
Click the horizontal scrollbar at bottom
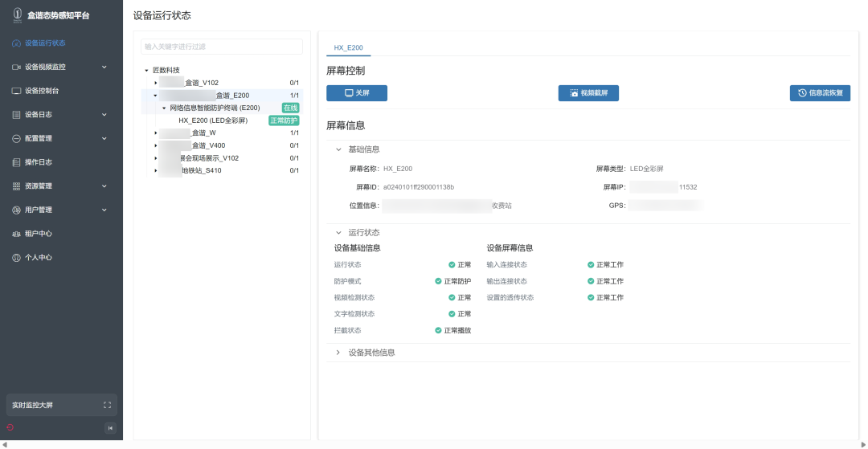click(434, 444)
